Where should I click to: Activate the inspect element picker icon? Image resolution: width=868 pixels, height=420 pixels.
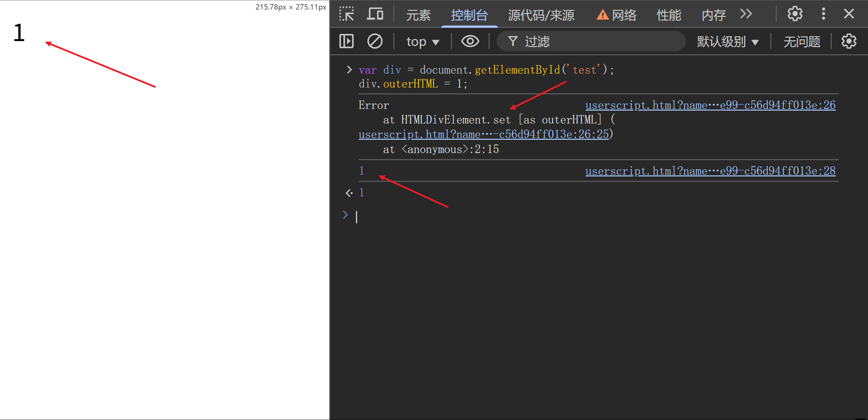coord(347,14)
